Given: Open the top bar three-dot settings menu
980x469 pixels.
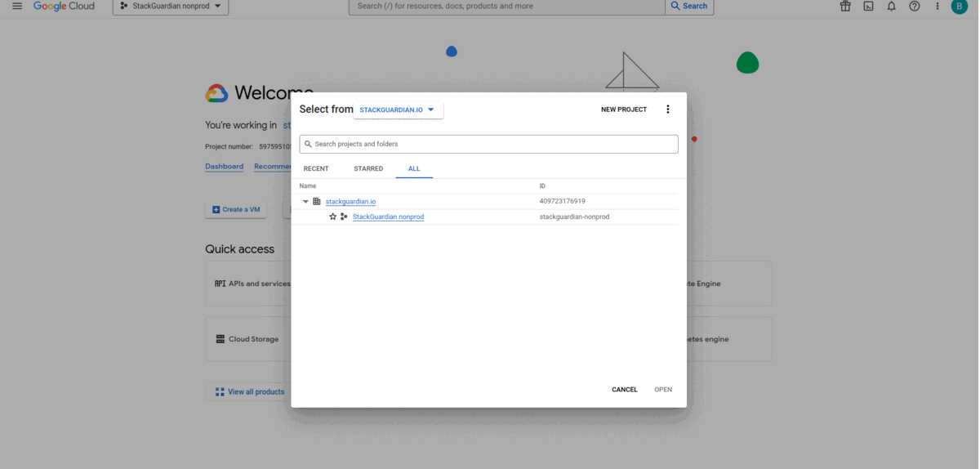Looking at the screenshot, I should click(937, 6).
